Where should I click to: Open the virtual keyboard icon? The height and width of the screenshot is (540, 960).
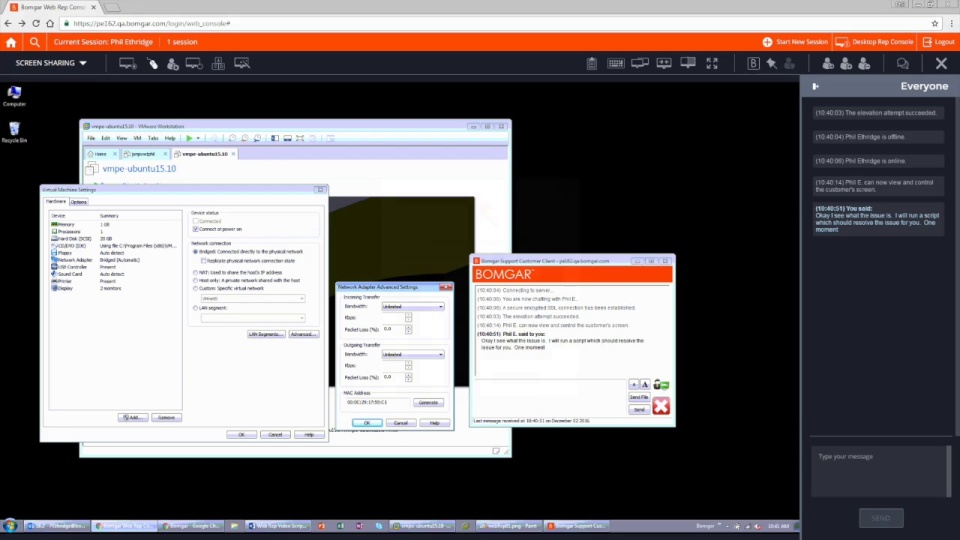point(615,64)
